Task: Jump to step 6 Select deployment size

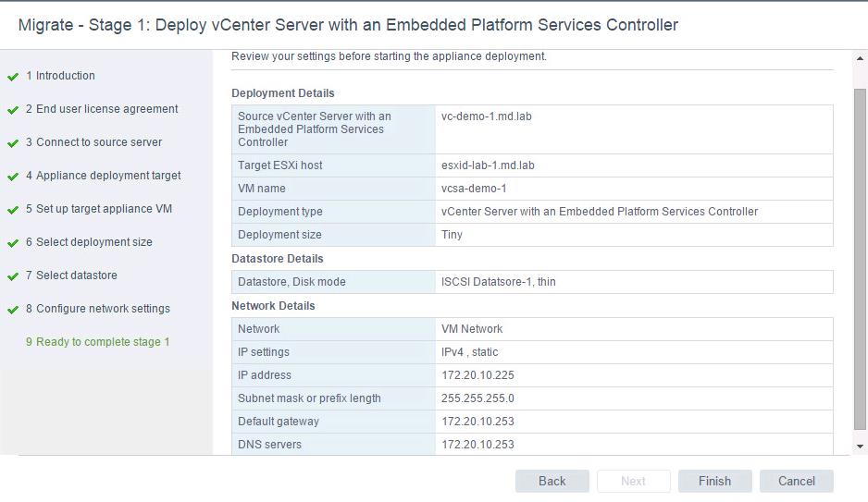Action: click(89, 242)
